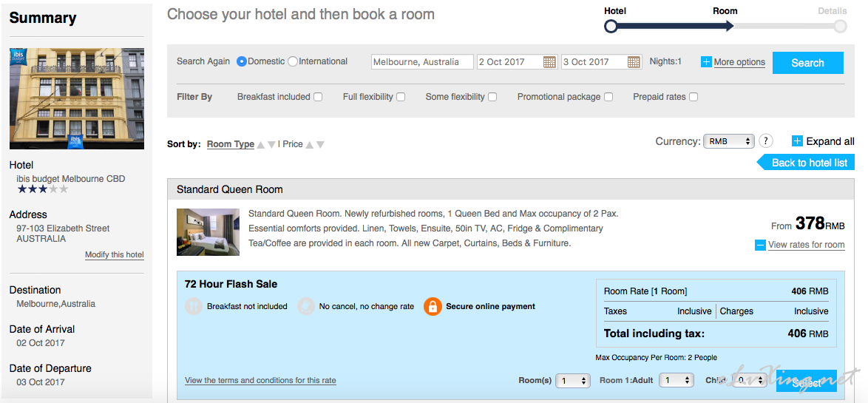The width and height of the screenshot is (868, 403).
Task: Open the Room(s) quantity dropdown
Action: tap(574, 380)
